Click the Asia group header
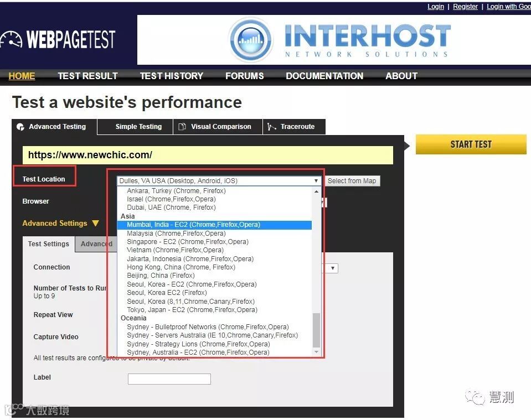Viewport: 531px width, 420px height. pos(128,216)
